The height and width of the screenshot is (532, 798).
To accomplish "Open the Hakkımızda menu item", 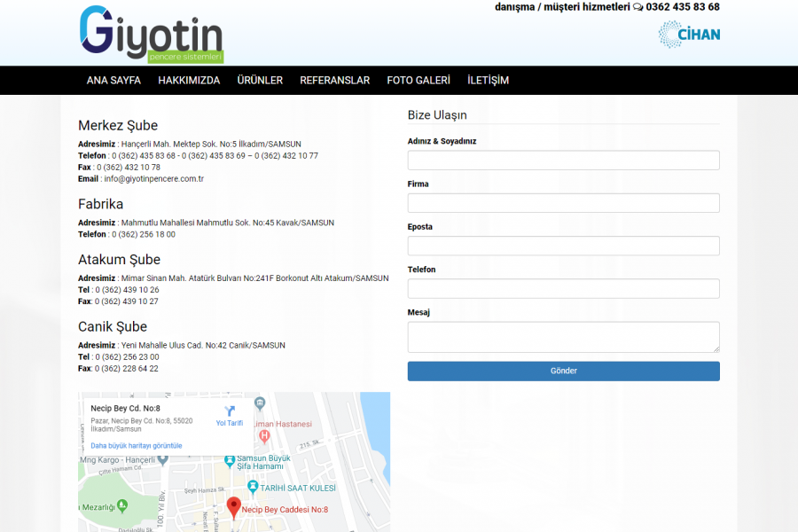I will 189,80.
